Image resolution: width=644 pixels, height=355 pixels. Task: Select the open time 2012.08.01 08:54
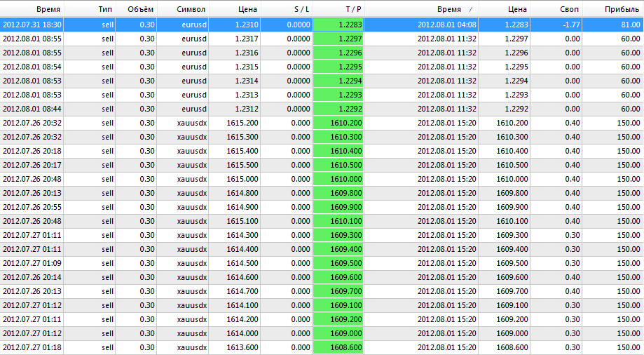coord(32,67)
